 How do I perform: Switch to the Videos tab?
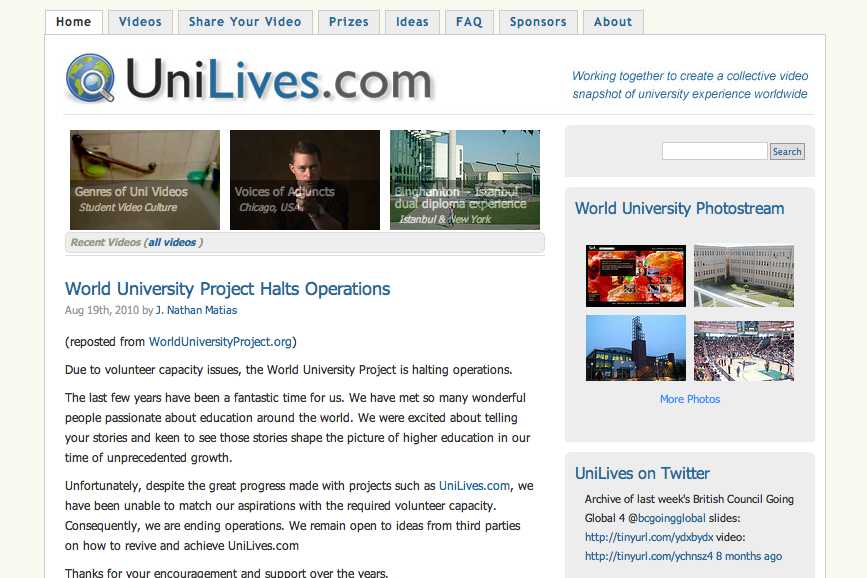pyautogui.click(x=140, y=22)
